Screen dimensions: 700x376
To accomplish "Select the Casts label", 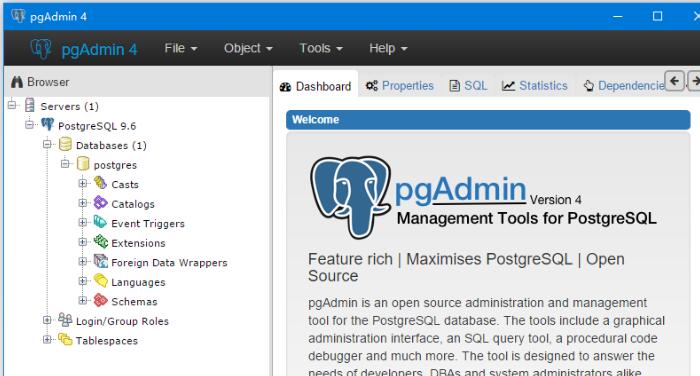I will [x=125, y=184].
